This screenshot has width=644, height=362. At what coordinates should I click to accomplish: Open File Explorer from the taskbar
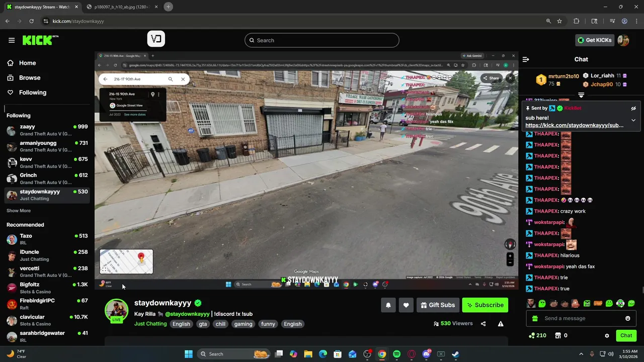[x=308, y=354]
